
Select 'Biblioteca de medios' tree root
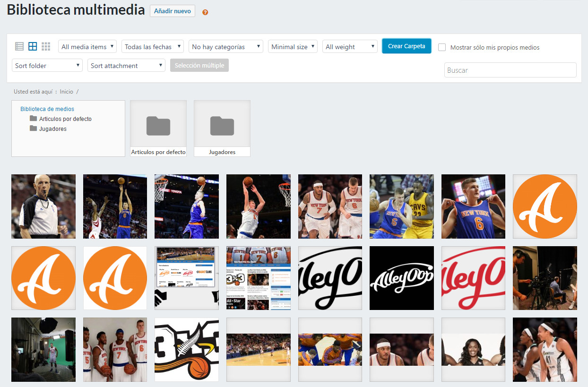pyautogui.click(x=47, y=109)
